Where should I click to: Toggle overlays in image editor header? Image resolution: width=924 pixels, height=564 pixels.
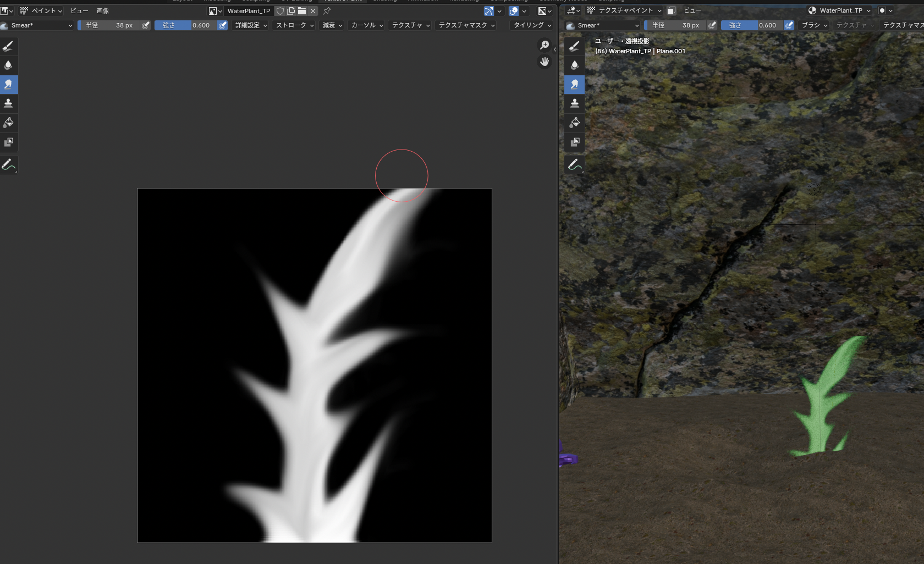click(x=514, y=11)
